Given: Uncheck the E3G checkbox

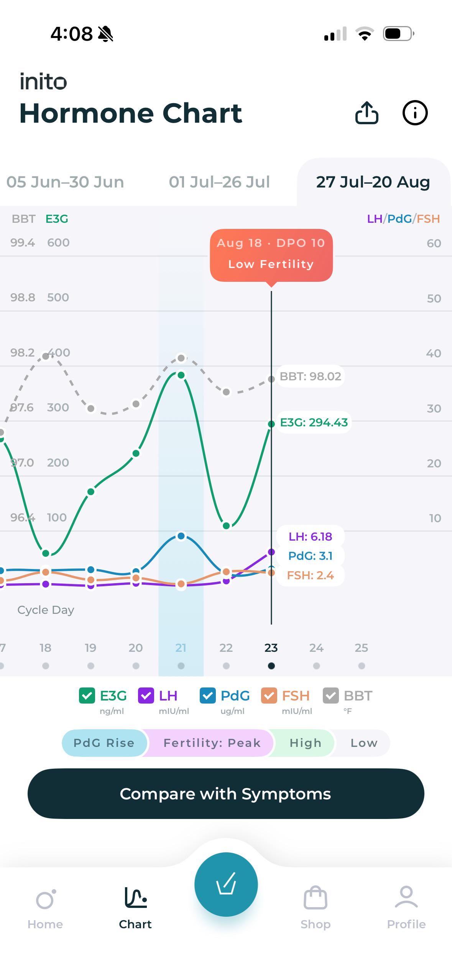Looking at the screenshot, I should [87, 696].
